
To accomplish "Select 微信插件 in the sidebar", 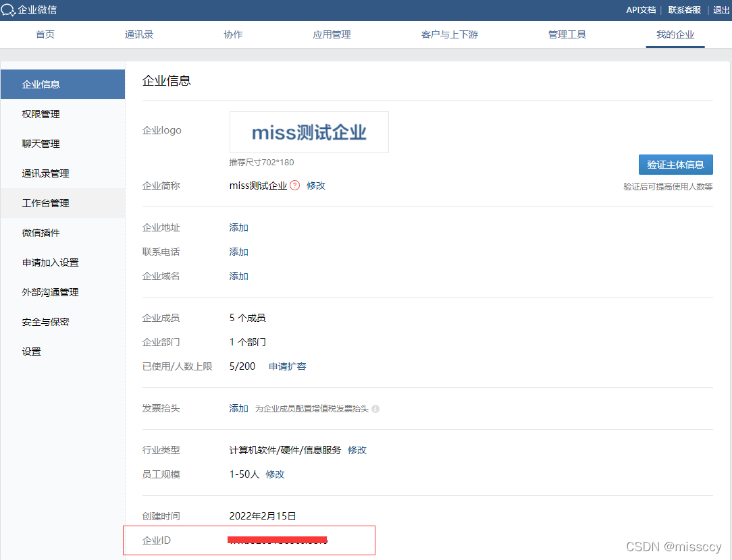I will coord(63,233).
